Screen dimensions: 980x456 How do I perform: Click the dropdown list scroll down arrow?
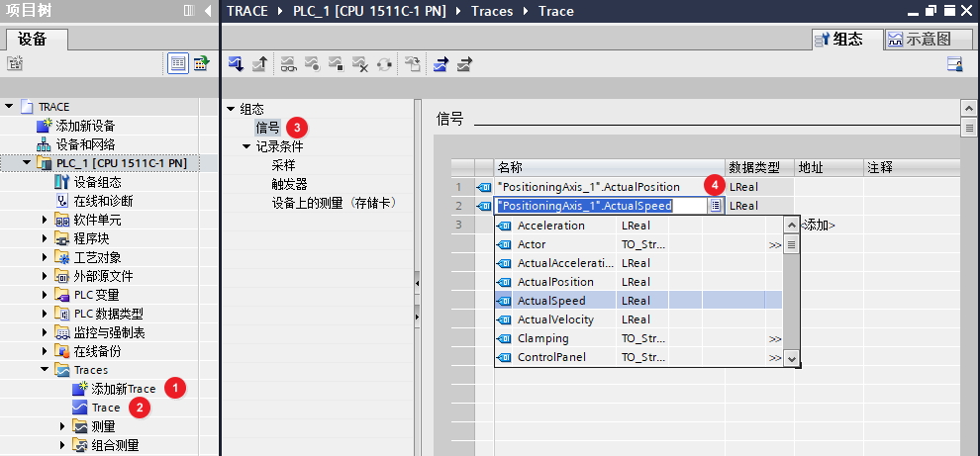point(792,358)
